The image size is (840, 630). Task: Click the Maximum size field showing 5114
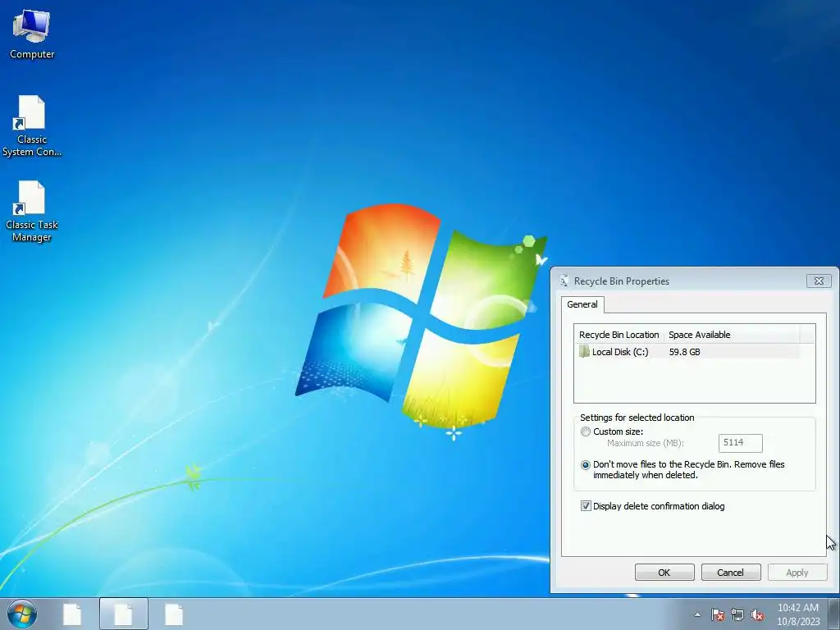(x=741, y=443)
